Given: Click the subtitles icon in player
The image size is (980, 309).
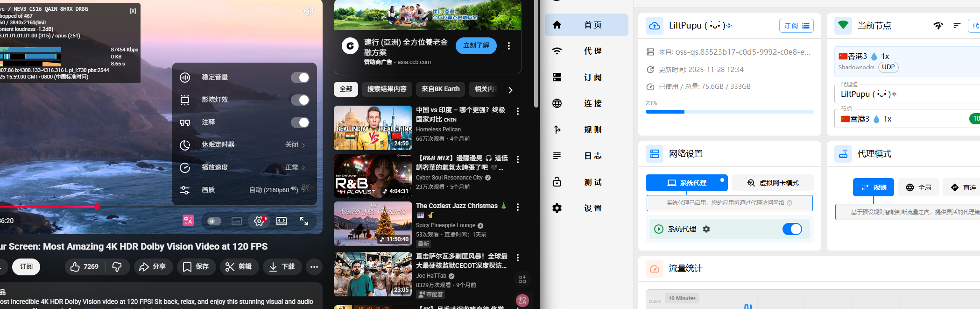Looking at the screenshot, I should click(237, 221).
